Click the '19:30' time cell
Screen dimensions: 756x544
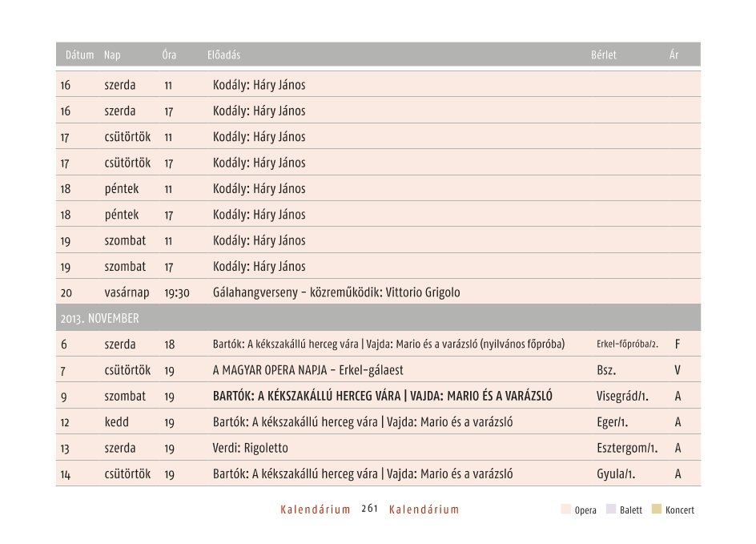pyautogui.click(x=177, y=292)
